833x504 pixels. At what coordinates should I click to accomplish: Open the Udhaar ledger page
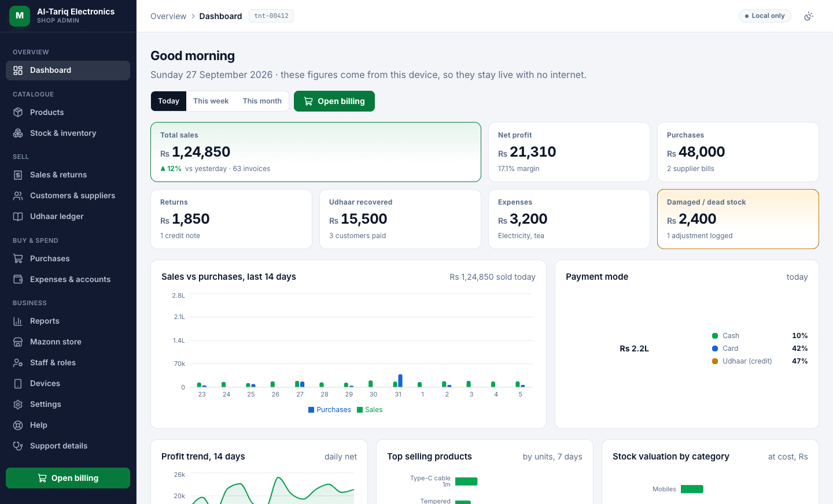click(x=68, y=216)
